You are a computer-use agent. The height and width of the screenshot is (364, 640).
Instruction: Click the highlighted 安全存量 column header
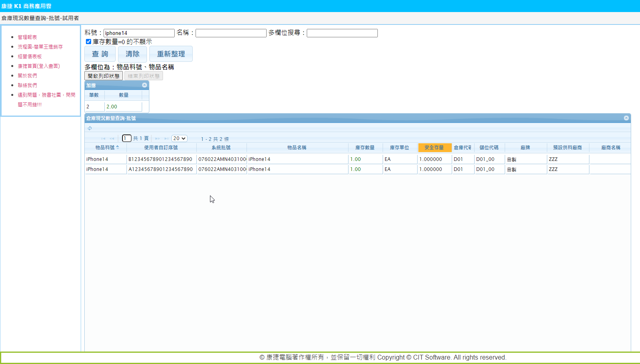click(434, 148)
